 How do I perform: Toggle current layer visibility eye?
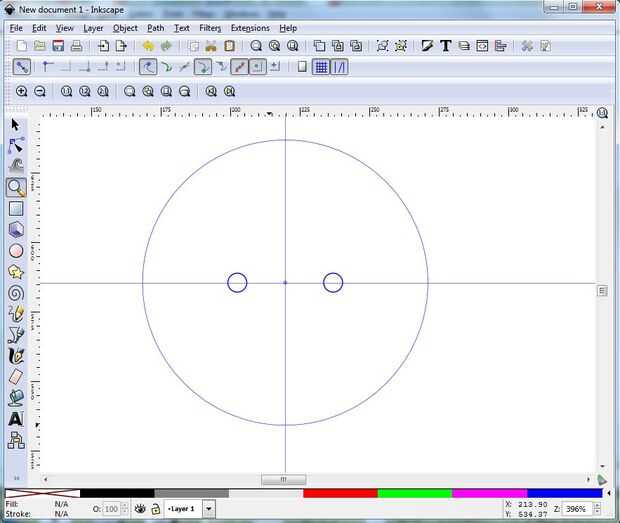point(140,509)
